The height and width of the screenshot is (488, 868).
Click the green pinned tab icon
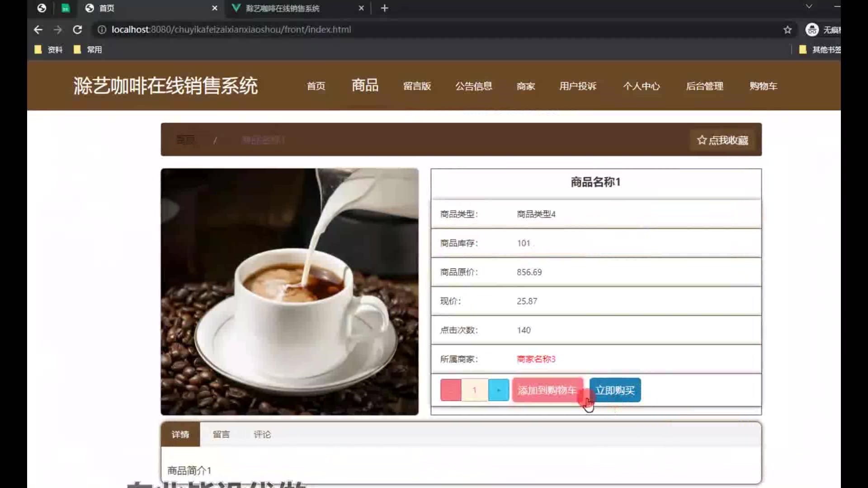point(66,8)
